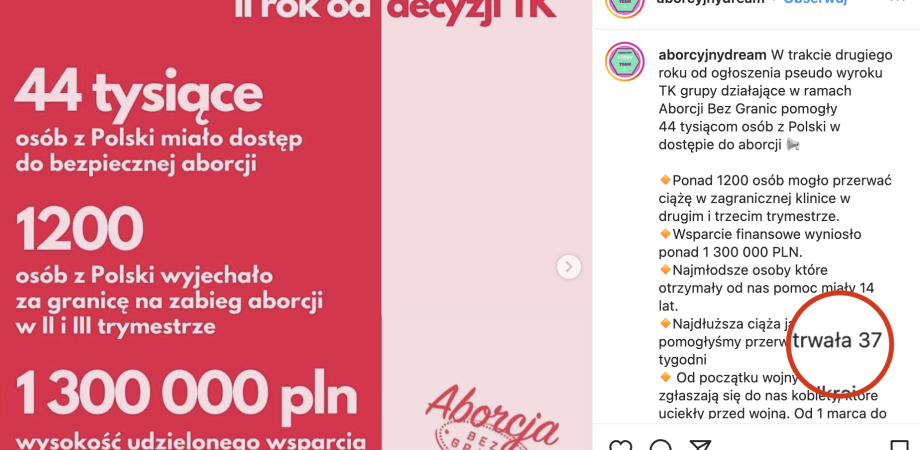This screenshot has height=450, width=920.
Task: Share the post with the paper plane icon
Action: [x=700, y=445]
